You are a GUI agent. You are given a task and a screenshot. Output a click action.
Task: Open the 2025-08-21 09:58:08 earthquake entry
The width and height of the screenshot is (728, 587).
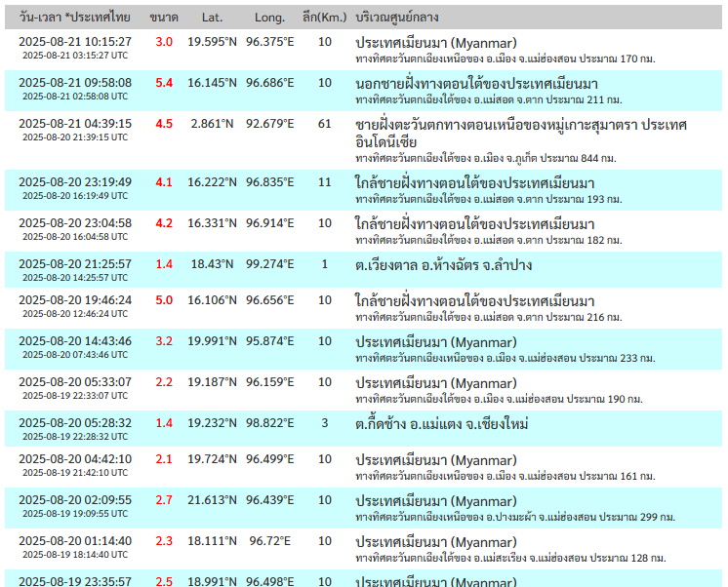[364, 91]
